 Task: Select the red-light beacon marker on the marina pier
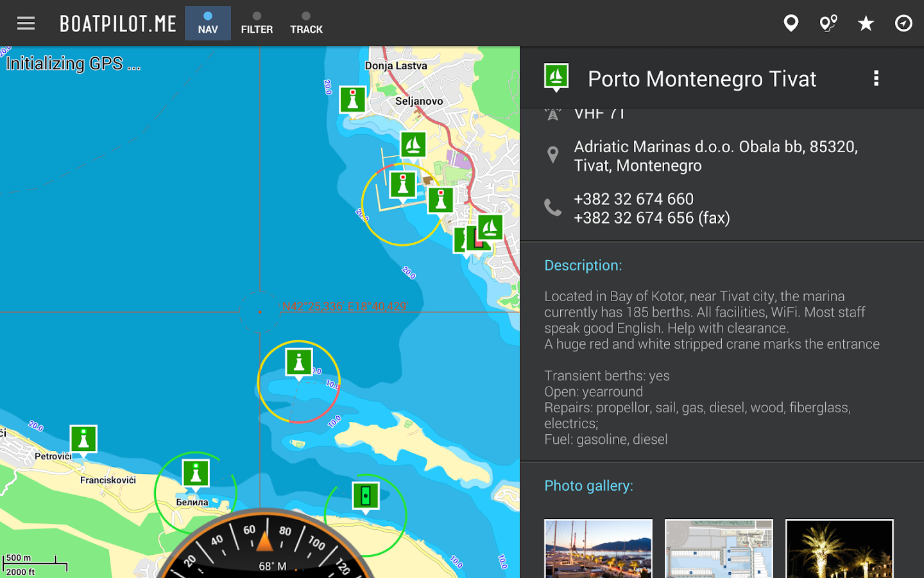point(403,186)
